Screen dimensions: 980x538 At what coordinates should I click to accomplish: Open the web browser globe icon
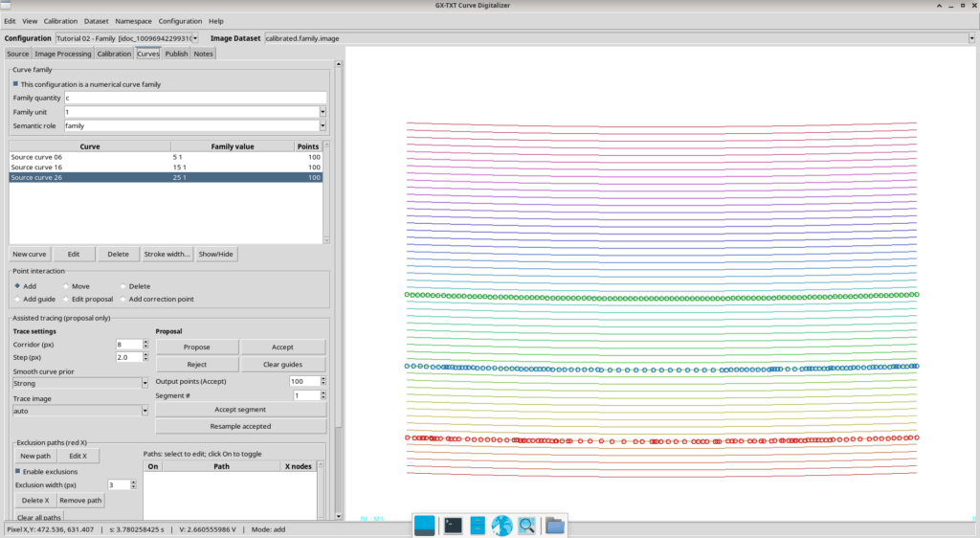[501, 526]
